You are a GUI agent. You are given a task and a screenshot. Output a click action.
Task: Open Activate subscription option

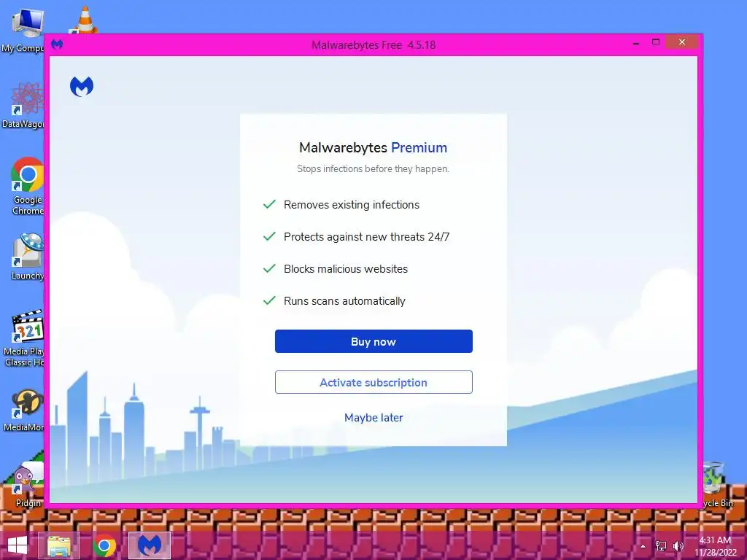pos(373,382)
